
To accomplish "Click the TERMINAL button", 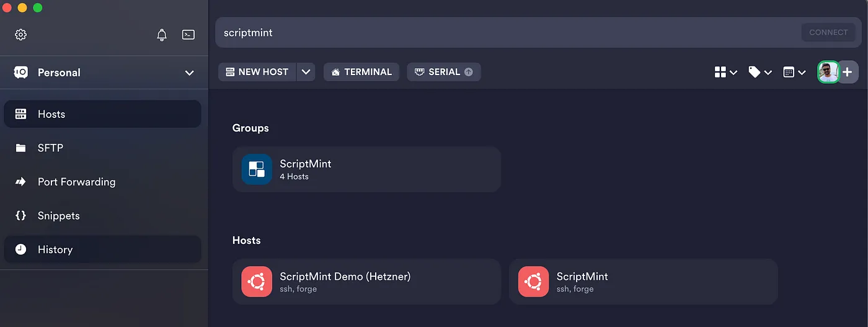I will pos(361,72).
